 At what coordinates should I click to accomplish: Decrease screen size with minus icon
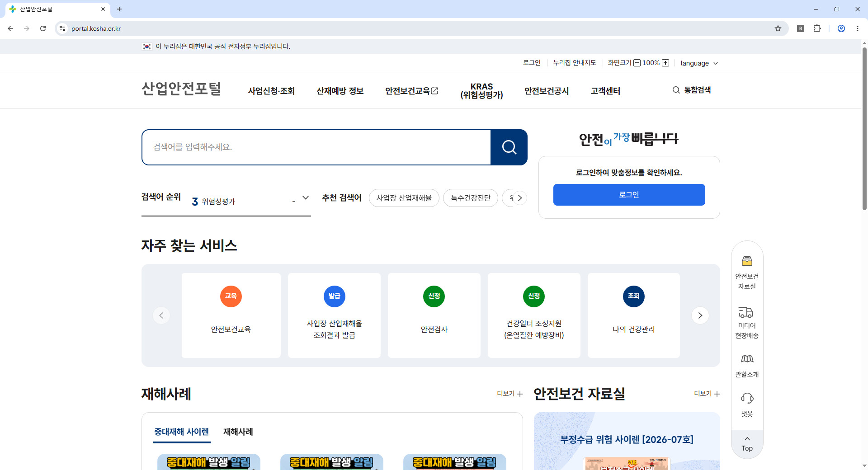coord(637,63)
